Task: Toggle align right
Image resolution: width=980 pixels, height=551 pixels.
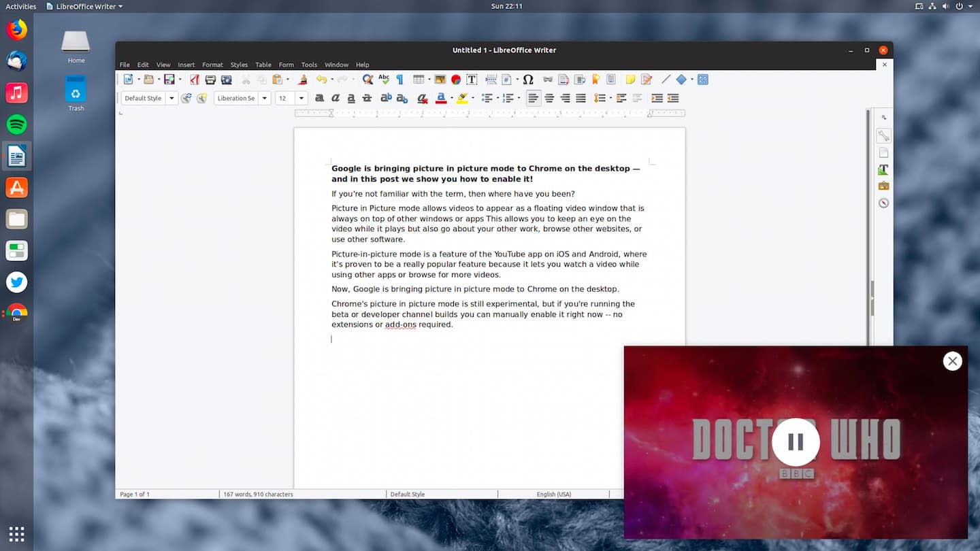Action: click(x=565, y=98)
